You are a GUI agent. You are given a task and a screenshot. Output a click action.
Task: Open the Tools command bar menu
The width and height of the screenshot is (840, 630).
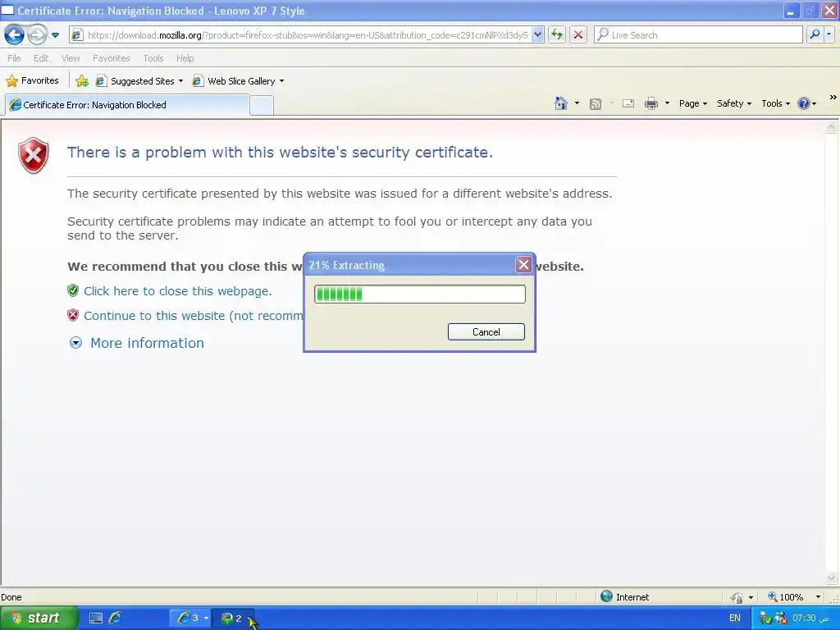click(775, 103)
